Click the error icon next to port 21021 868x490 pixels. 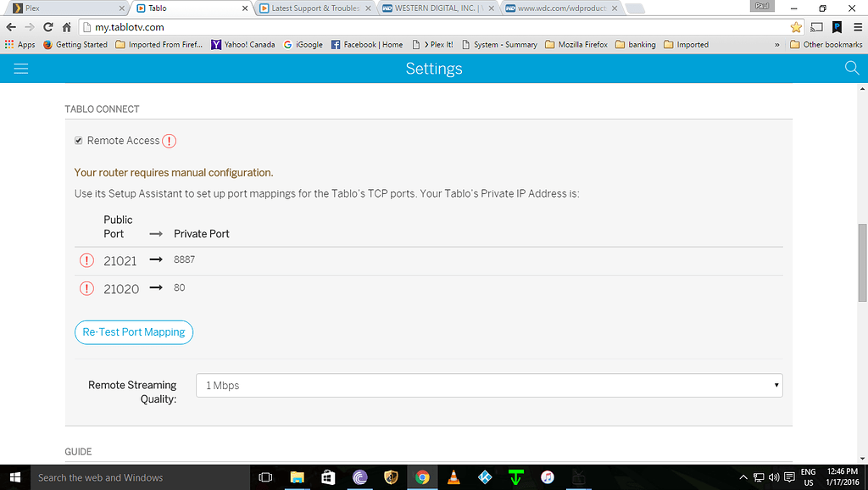click(86, 260)
